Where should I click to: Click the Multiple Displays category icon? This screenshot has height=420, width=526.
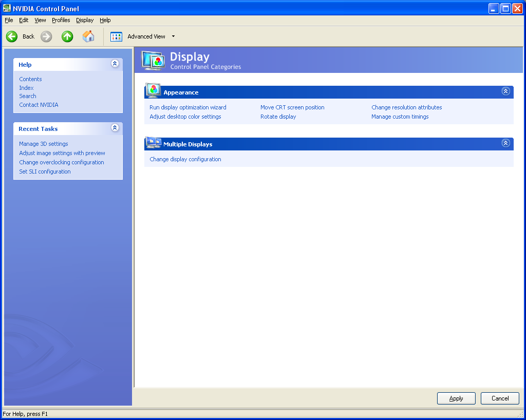(x=153, y=143)
